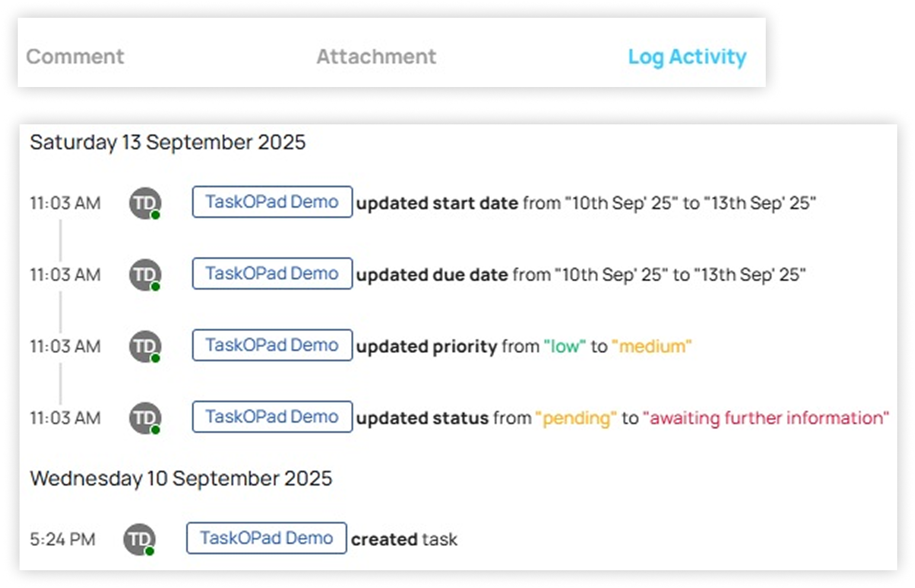The width and height of the screenshot is (915, 588).
Task: Click TD avatar on start date entry
Action: click(145, 203)
